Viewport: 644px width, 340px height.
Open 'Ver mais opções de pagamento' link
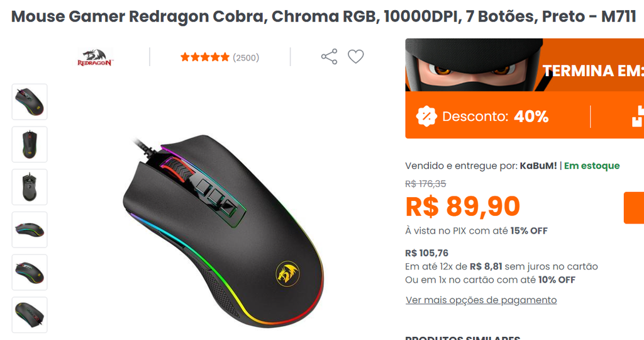click(x=481, y=300)
